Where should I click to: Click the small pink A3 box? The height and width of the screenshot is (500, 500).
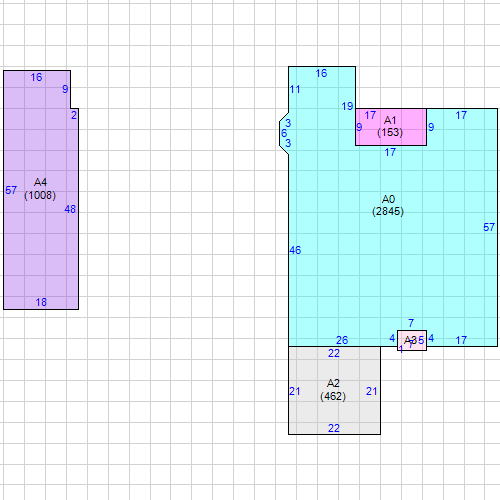412,340
